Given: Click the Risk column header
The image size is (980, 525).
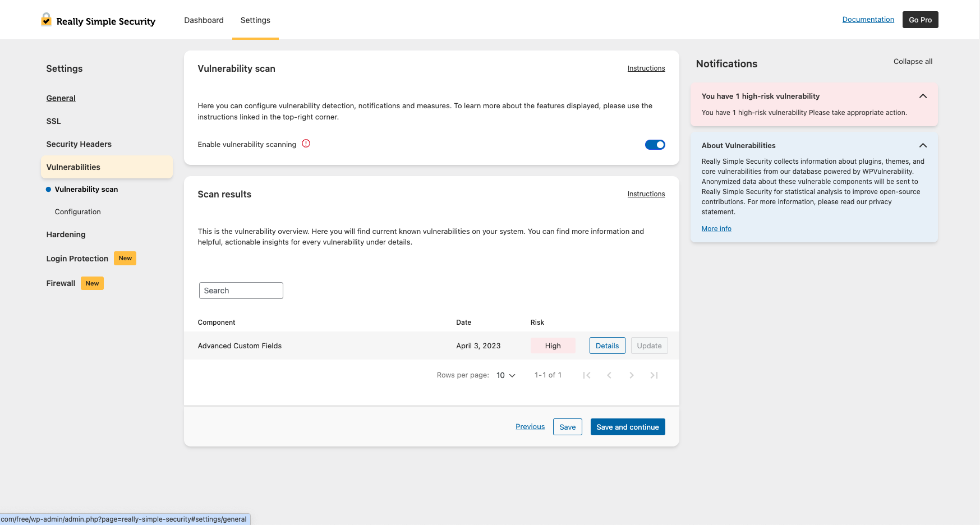Looking at the screenshot, I should [537, 323].
